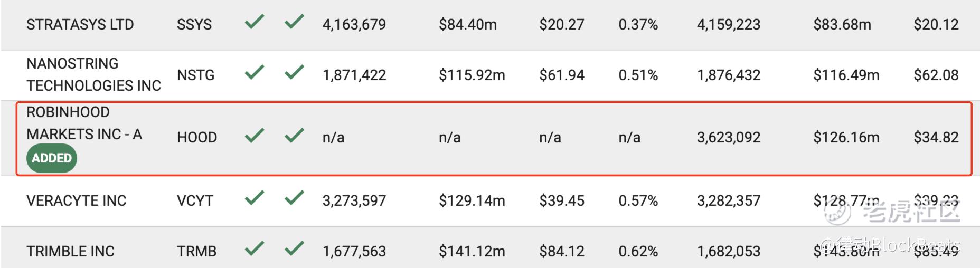
Task: Click the HOOD ticker symbol
Action: pos(197,138)
